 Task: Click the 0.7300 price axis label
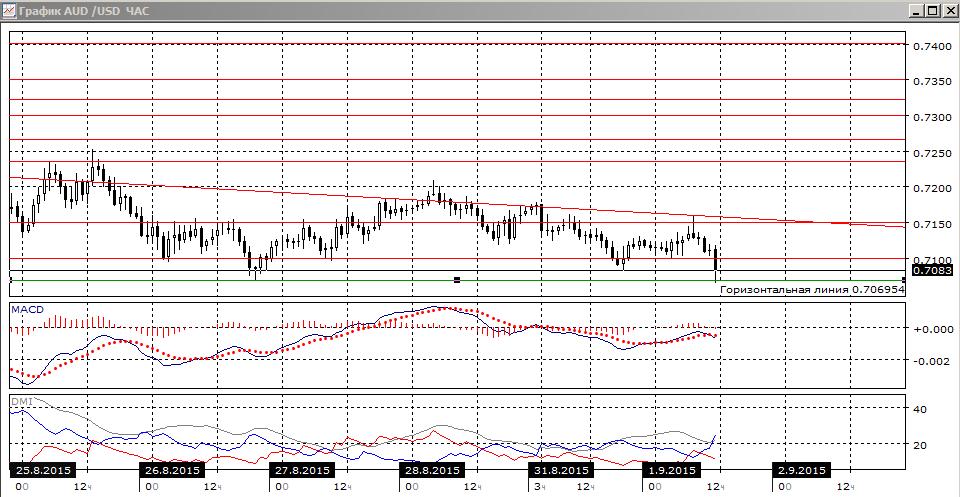[932, 117]
